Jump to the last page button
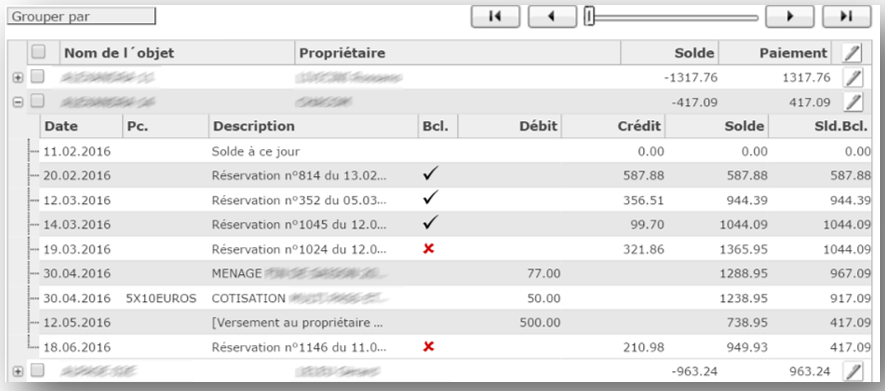 tap(847, 17)
